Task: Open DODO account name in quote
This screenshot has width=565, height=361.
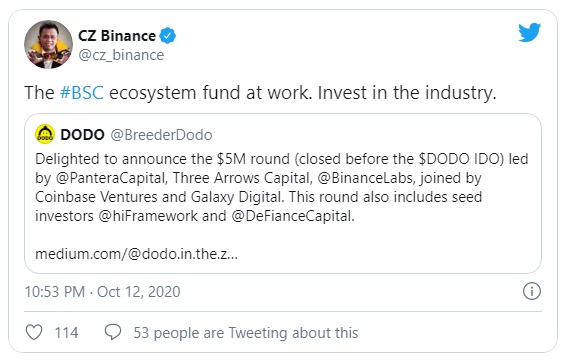Action: tap(83, 135)
